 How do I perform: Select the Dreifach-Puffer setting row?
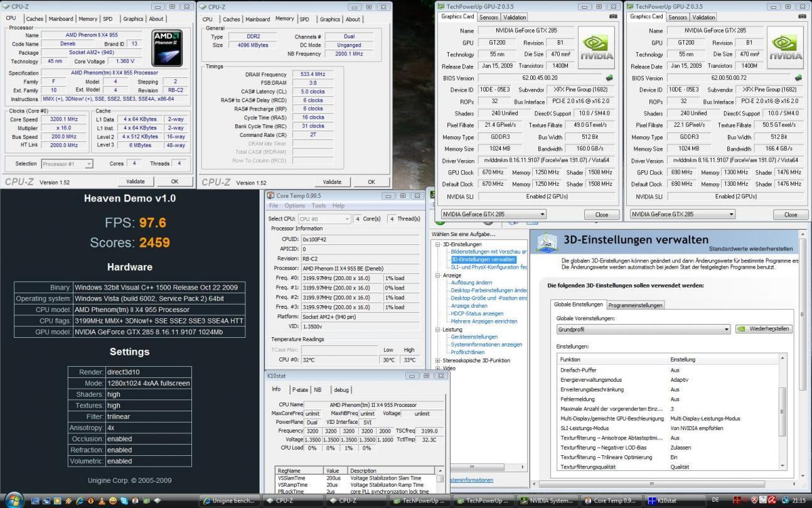pyautogui.click(x=668, y=370)
